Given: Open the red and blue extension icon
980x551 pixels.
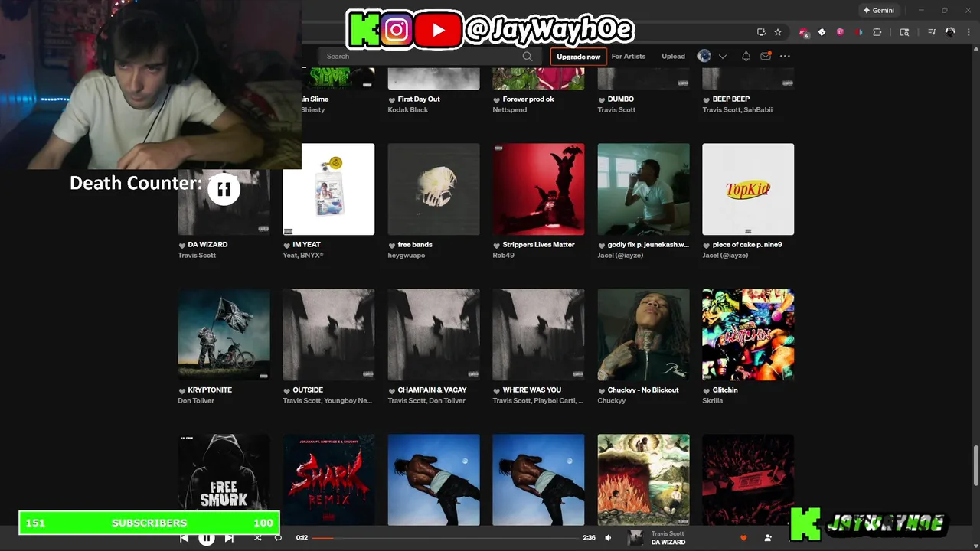Looking at the screenshot, I should [x=858, y=32].
